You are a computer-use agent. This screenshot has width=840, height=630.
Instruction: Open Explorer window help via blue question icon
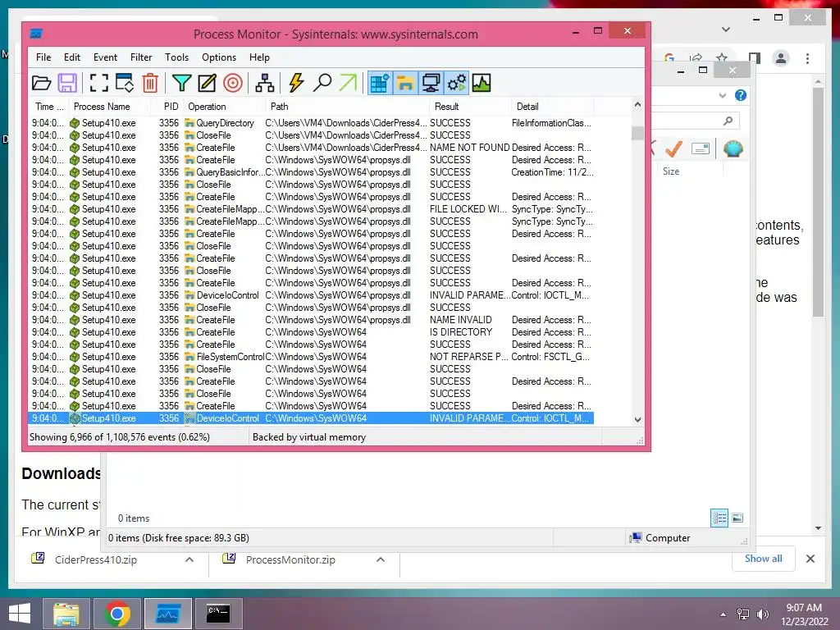click(x=741, y=95)
